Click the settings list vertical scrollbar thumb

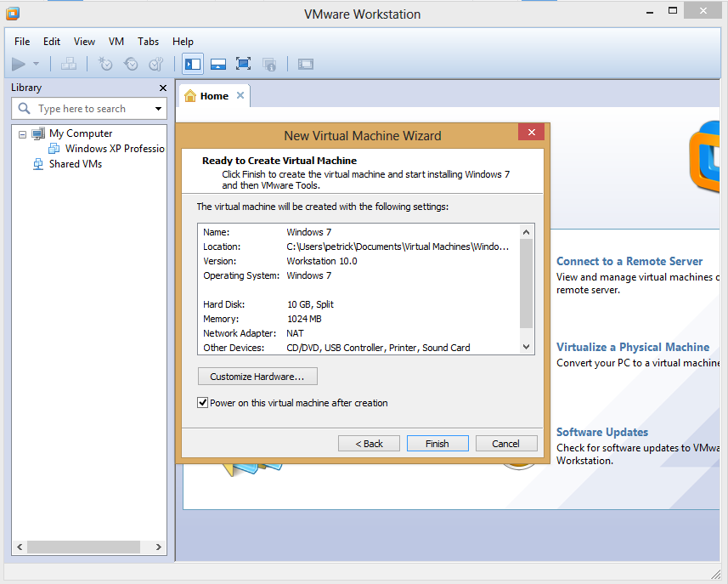pos(526,283)
